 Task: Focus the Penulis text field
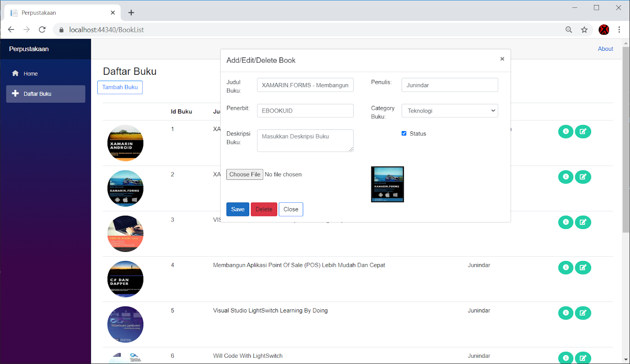coord(450,85)
